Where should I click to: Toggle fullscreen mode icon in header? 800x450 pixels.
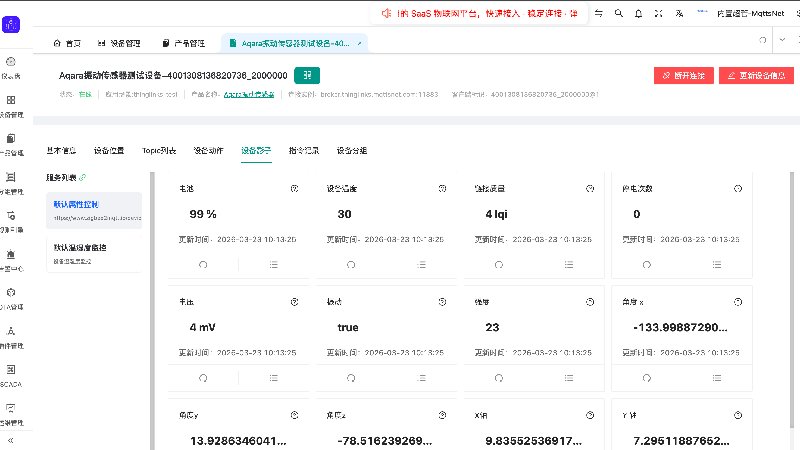[x=659, y=13]
